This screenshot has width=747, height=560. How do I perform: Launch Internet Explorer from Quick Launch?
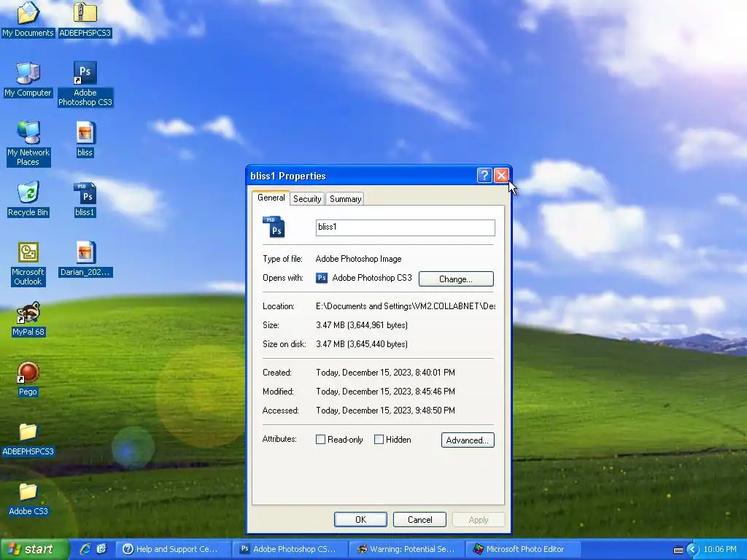coord(85,549)
